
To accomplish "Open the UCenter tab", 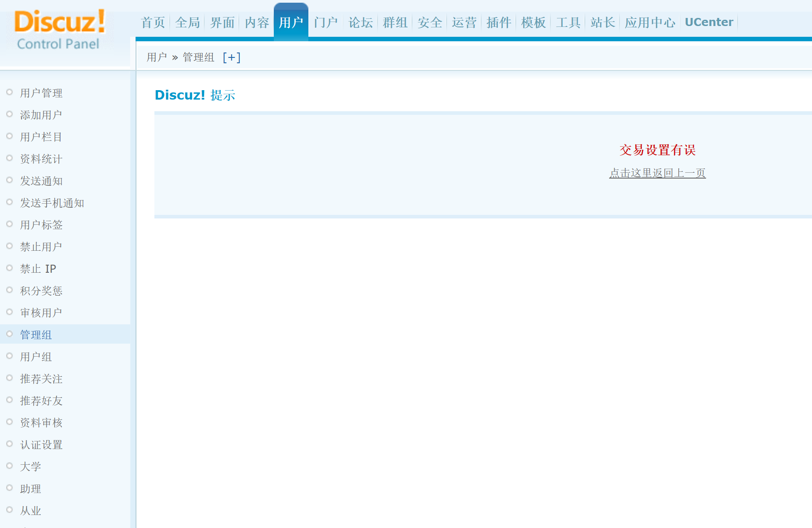I will (709, 22).
